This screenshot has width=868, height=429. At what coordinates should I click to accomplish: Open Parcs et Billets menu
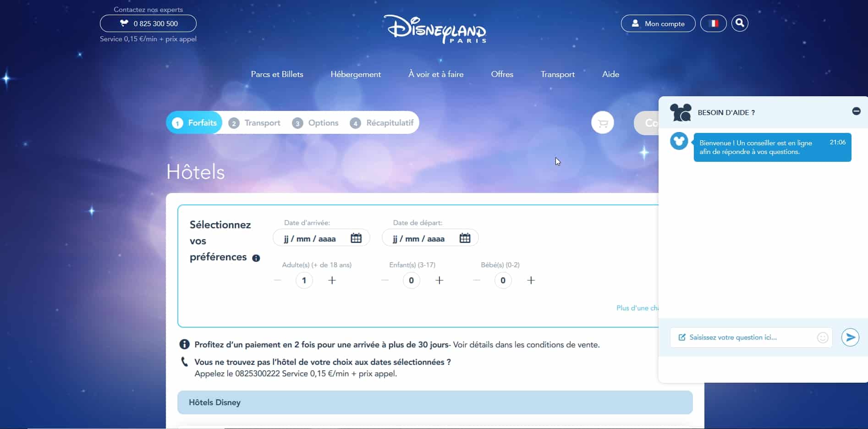[x=277, y=74]
